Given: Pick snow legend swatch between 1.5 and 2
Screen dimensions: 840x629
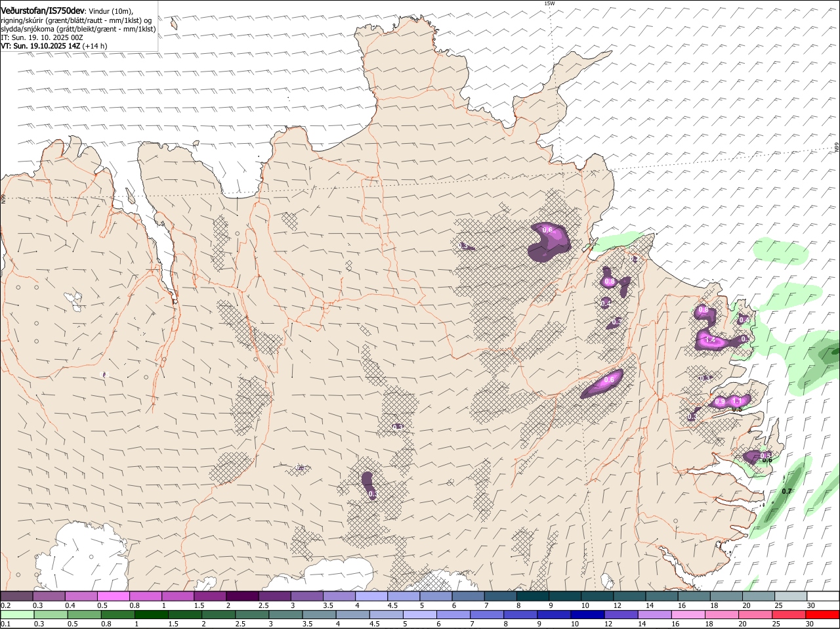Looking at the screenshot, I should click(210, 596).
